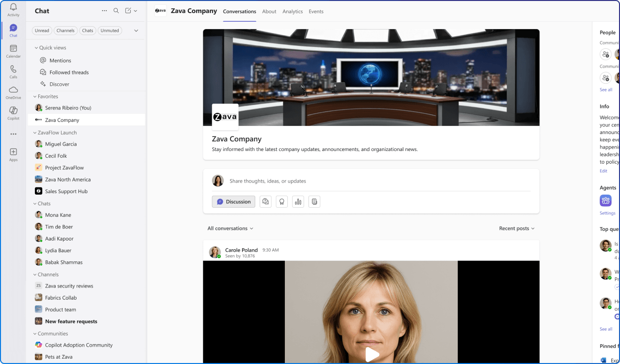Play Carole Poland's video post

(x=372, y=354)
